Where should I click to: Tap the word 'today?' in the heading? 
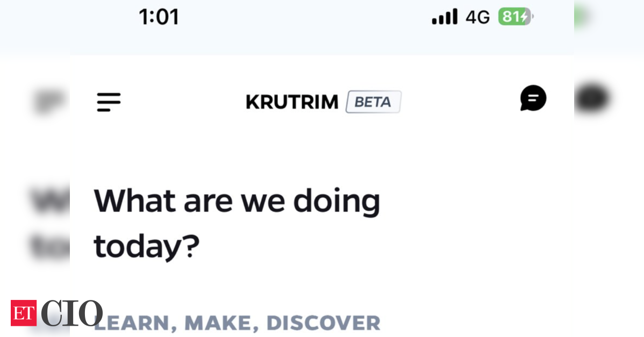tap(147, 247)
